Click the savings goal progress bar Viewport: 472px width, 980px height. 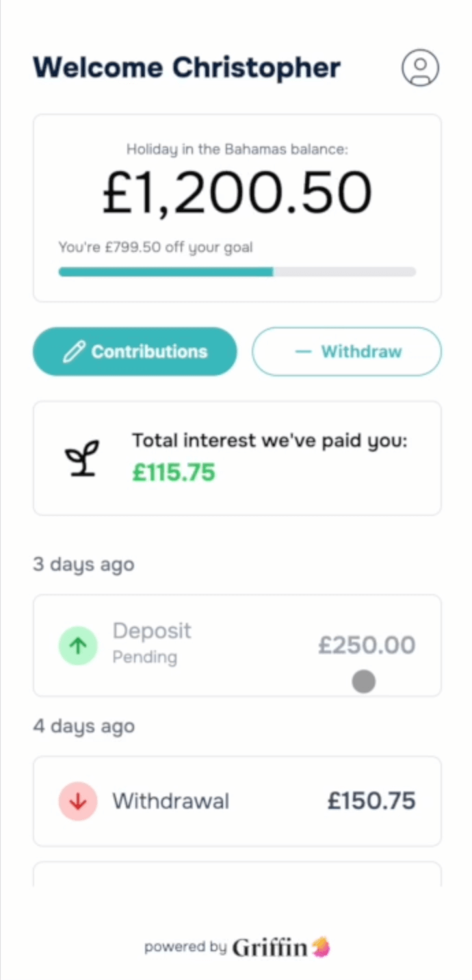pyautogui.click(x=237, y=272)
